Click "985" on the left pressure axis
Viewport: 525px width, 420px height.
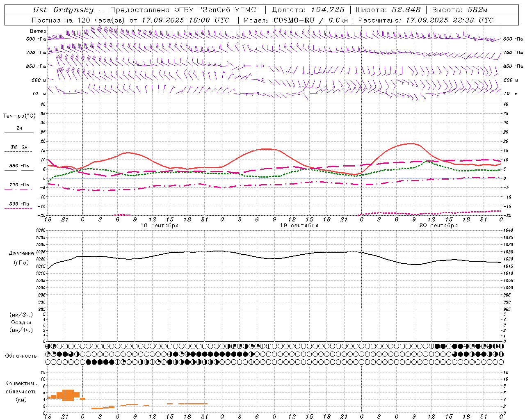[41, 309]
